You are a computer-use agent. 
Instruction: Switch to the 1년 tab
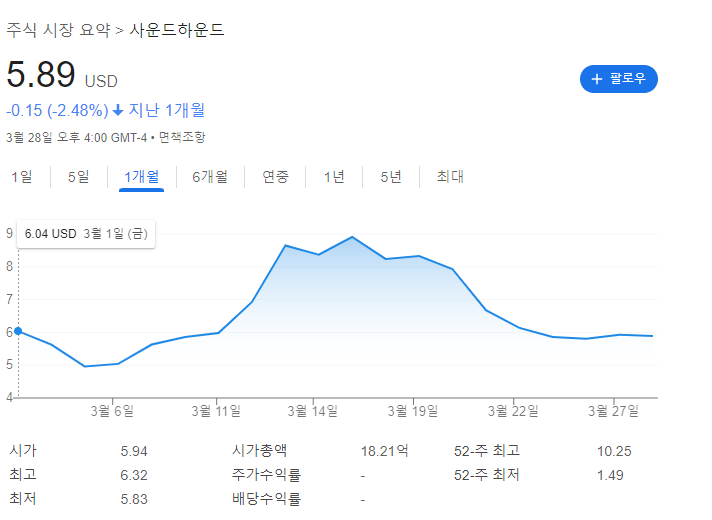click(334, 177)
